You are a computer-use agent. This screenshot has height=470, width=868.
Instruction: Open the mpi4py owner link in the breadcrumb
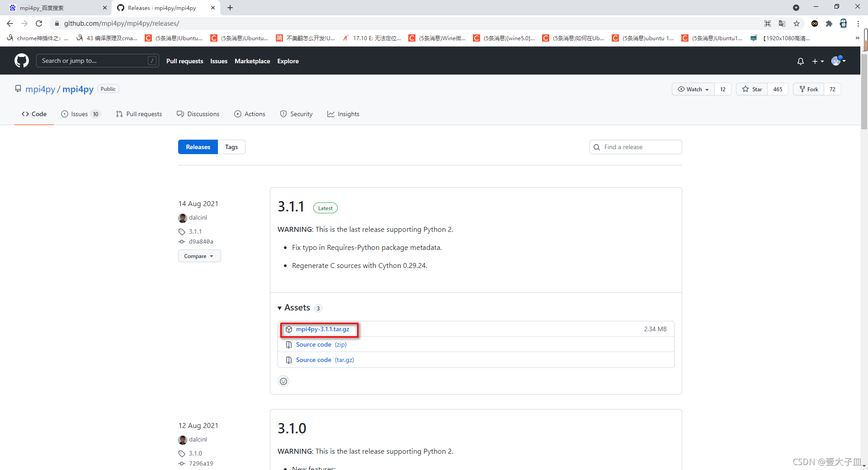pyautogui.click(x=40, y=89)
